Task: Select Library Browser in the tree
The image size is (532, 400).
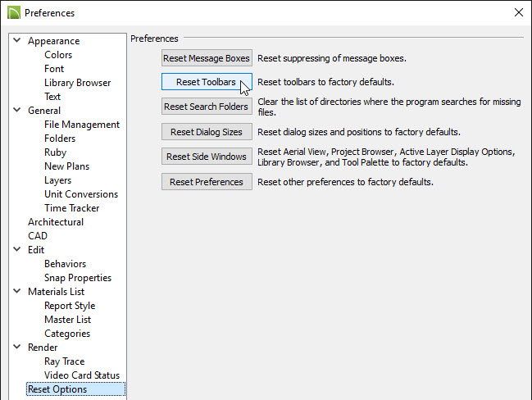Action: click(77, 83)
